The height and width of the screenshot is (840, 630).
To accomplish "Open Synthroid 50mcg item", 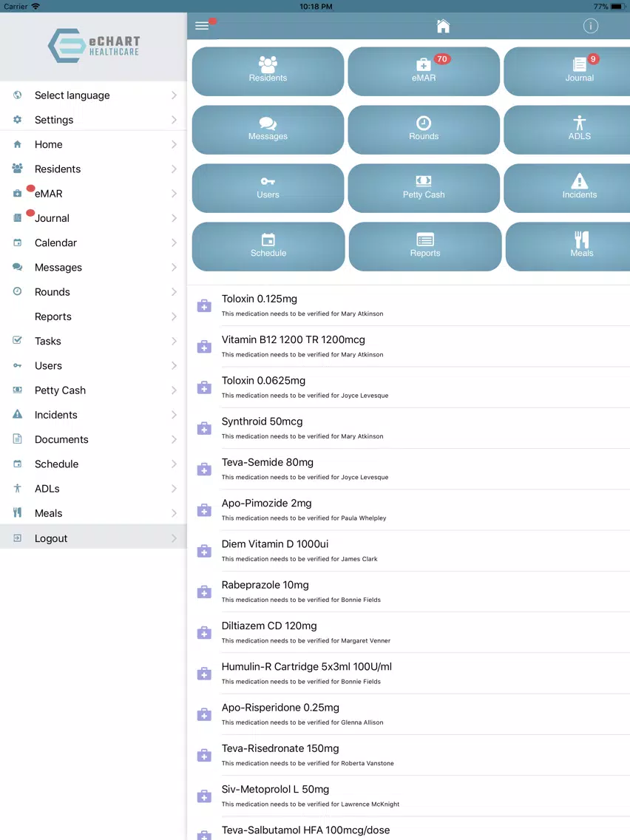I will [408, 428].
